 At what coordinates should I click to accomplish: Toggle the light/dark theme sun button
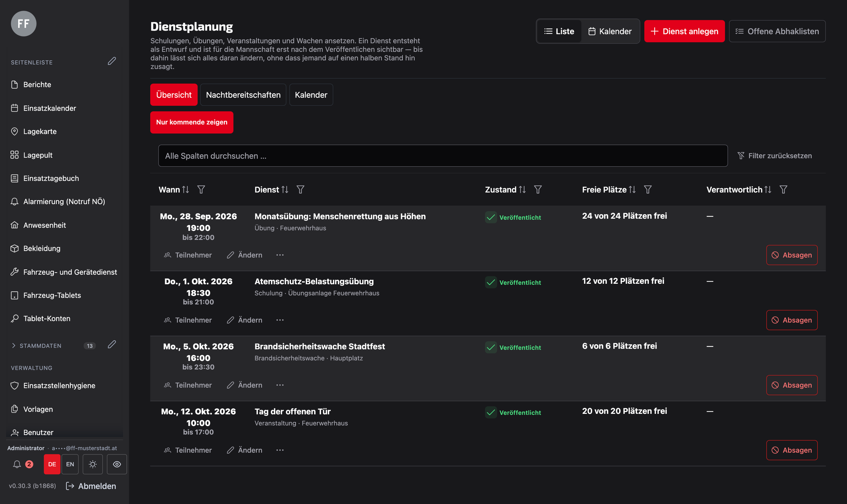click(x=93, y=464)
